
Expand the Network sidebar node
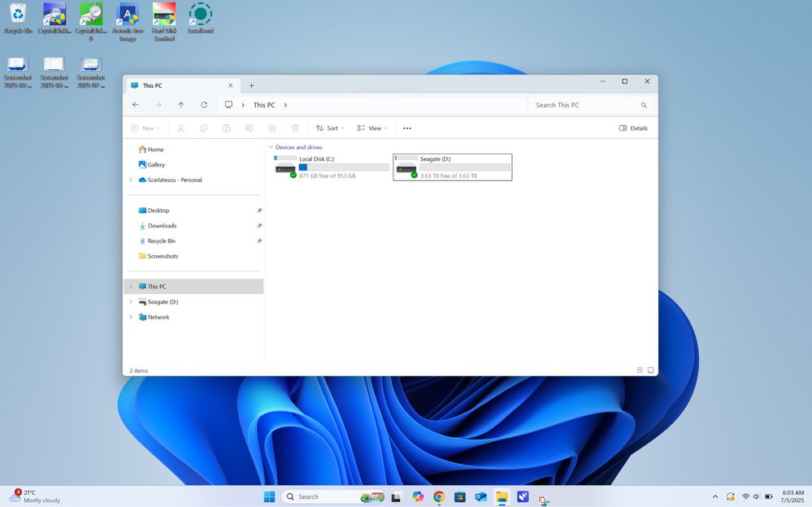[x=131, y=317]
